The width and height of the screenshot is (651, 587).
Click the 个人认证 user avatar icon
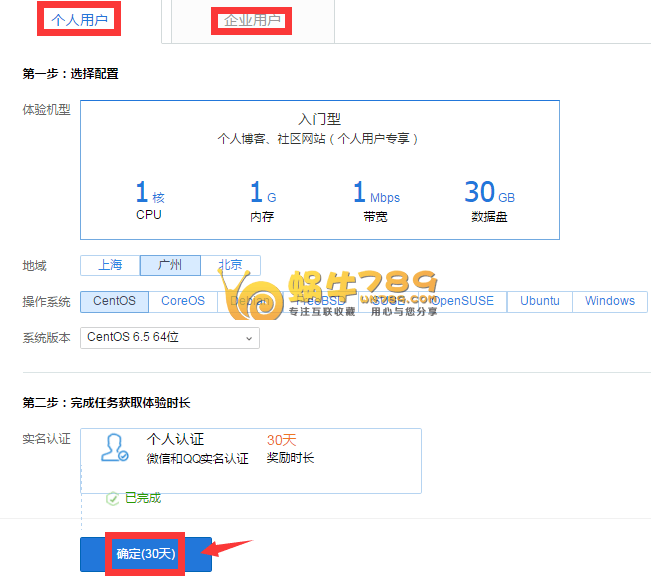tap(114, 448)
